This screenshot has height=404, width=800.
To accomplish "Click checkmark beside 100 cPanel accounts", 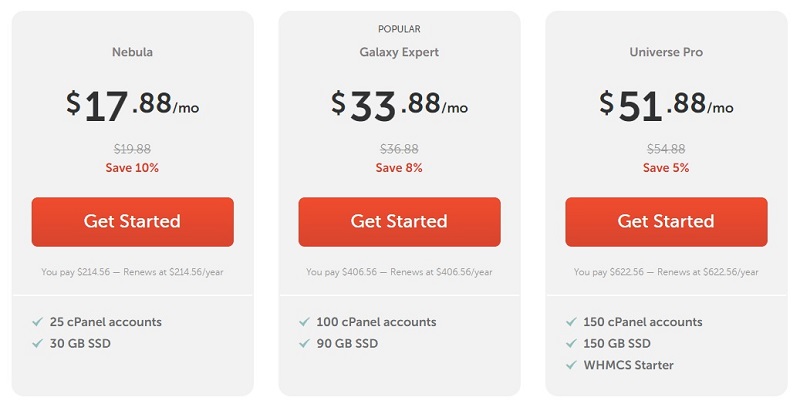I will point(305,322).
